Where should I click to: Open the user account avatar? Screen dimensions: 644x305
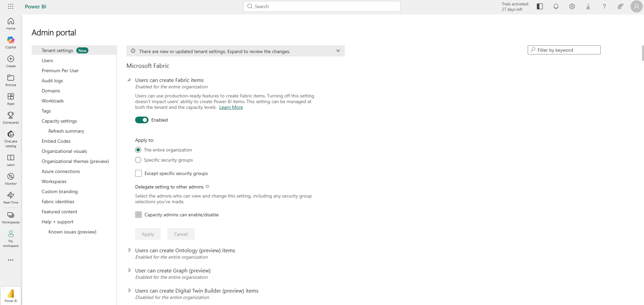coord(636,6)
